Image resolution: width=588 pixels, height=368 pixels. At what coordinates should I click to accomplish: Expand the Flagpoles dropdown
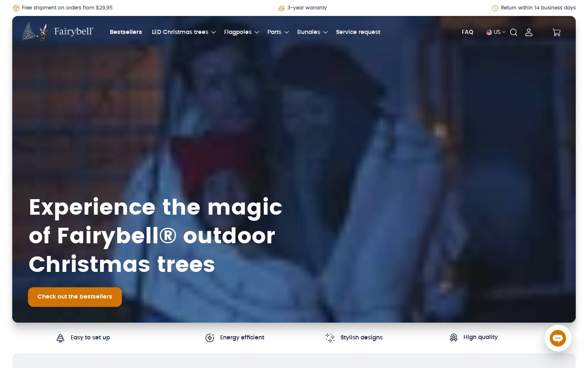[241, 32]
